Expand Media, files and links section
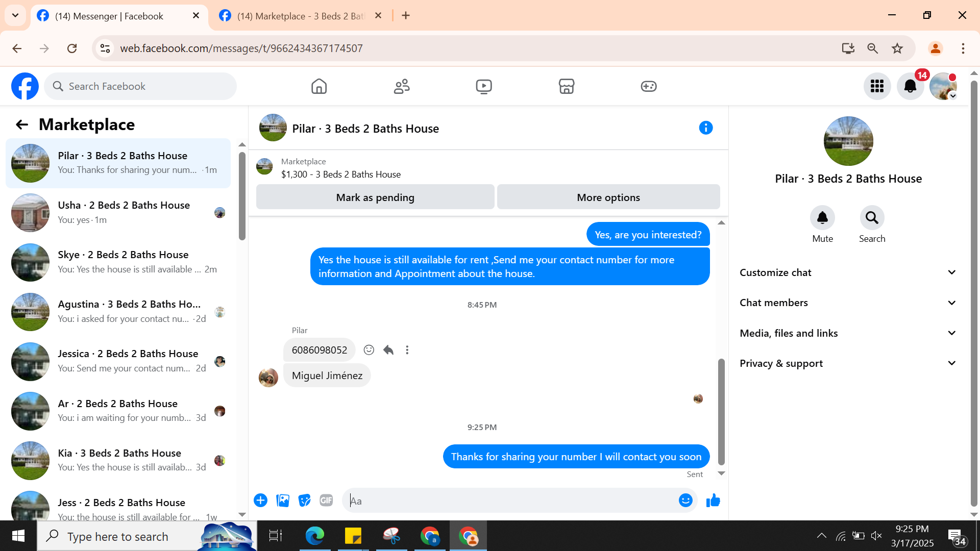Image resolution: width=980 pixels, height=551 pixels. [848, 333]
